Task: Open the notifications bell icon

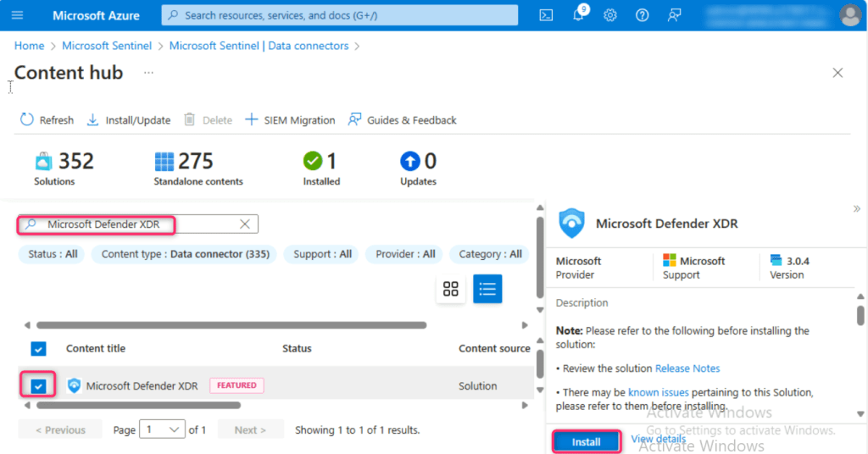Action: (x=578, y=15)
